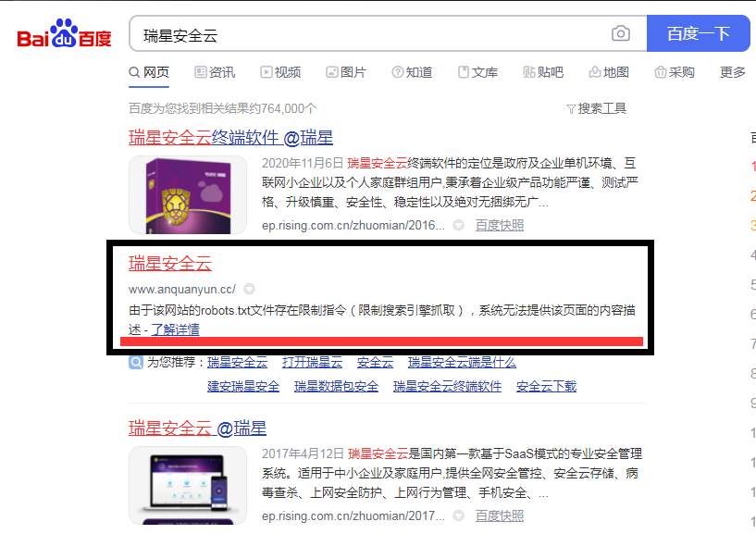Click the Baidu logo
Image resolution: width=756 pixels, height=534 pixels.
pos(64,33)
